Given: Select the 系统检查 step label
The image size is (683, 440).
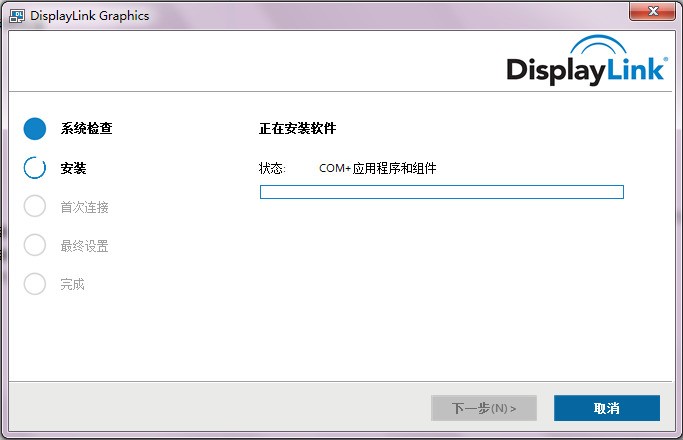Looking at the screenshot, I should pyautogui.click(x=86, y=129).
